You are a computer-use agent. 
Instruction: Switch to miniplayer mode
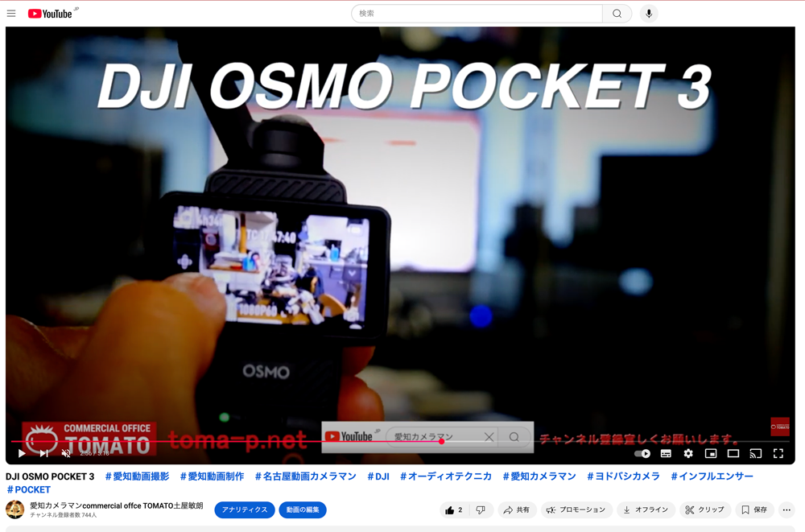tap(711, 453)
